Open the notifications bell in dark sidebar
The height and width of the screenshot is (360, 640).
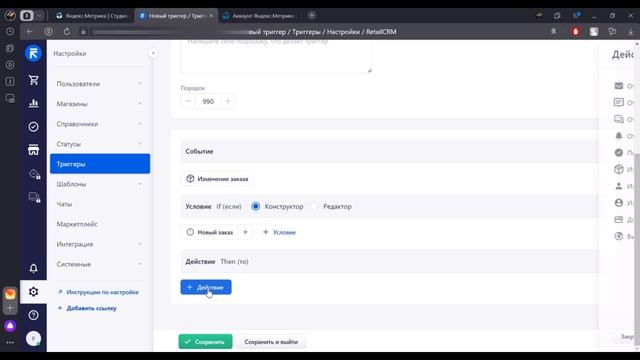click(33, 268)
